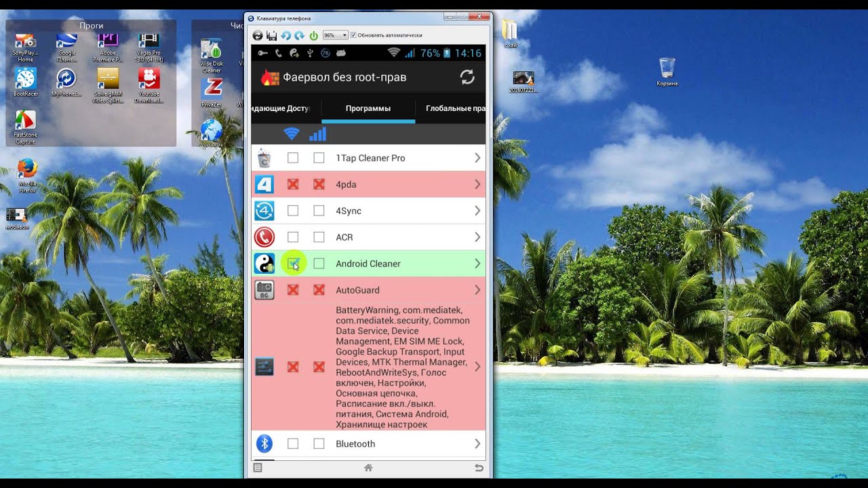
Task: Rotate the phone screen right
Action: (x=299, y=35)
